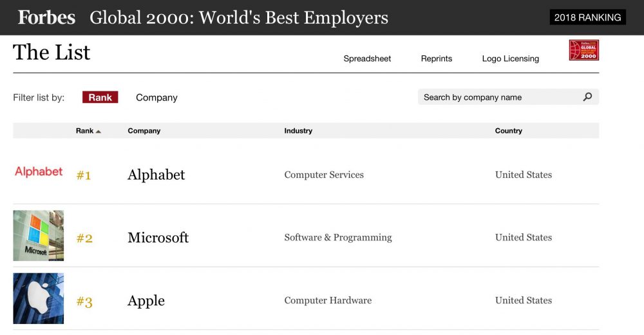
Task: Select the Rank filter option
Action: click(x=100, y=97)
